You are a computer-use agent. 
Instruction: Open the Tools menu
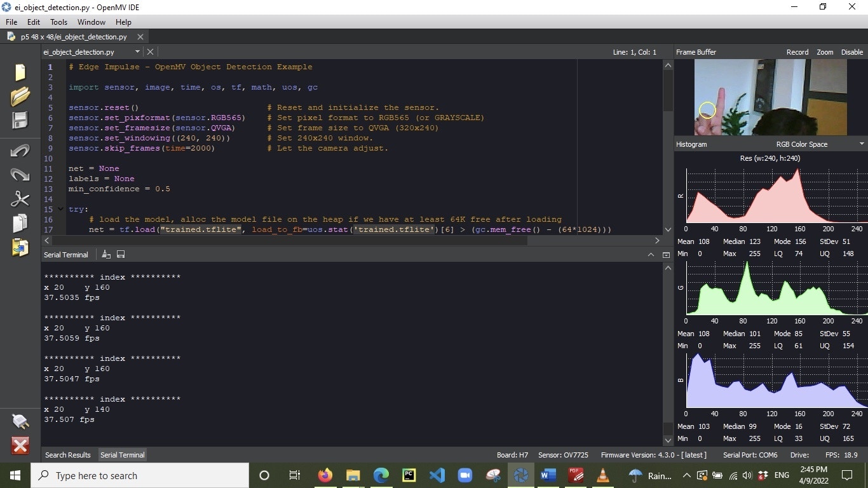point(59,22)
